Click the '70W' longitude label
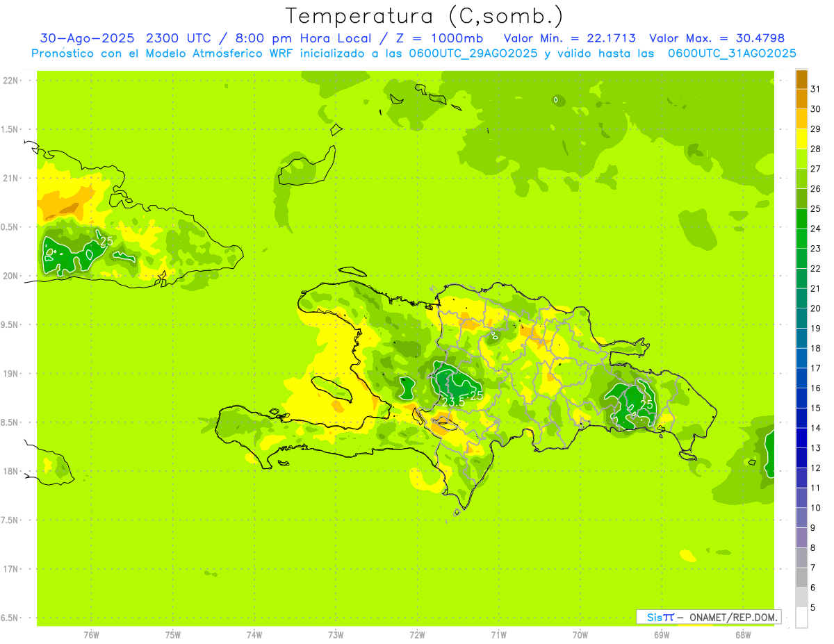 pos(580,635)
